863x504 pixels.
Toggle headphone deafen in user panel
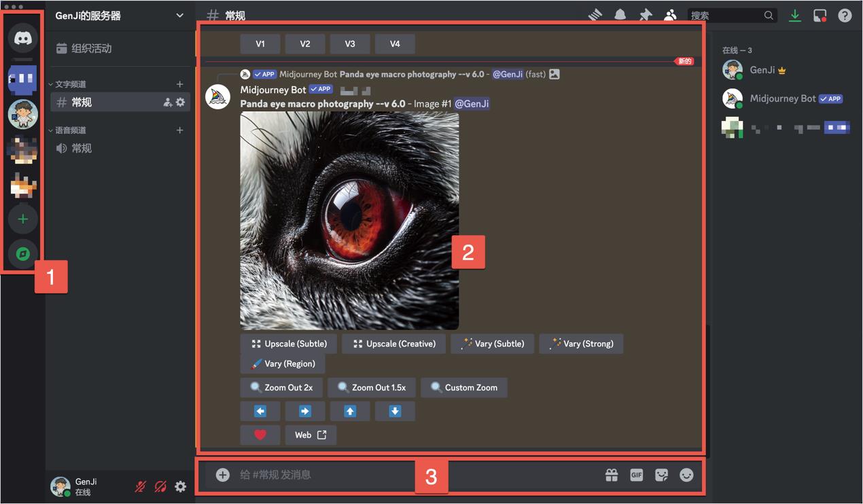(x=160, y=486)
